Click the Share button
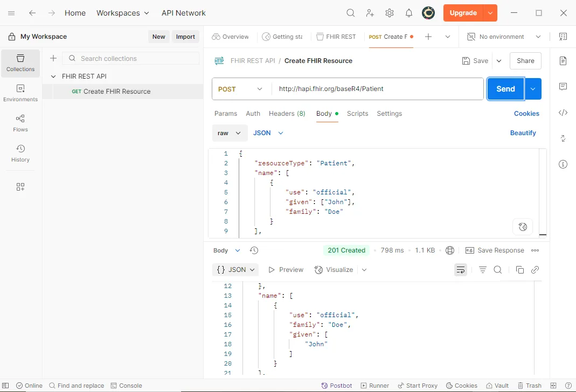This screenshot has height=392, width=576. pos(525,61)
